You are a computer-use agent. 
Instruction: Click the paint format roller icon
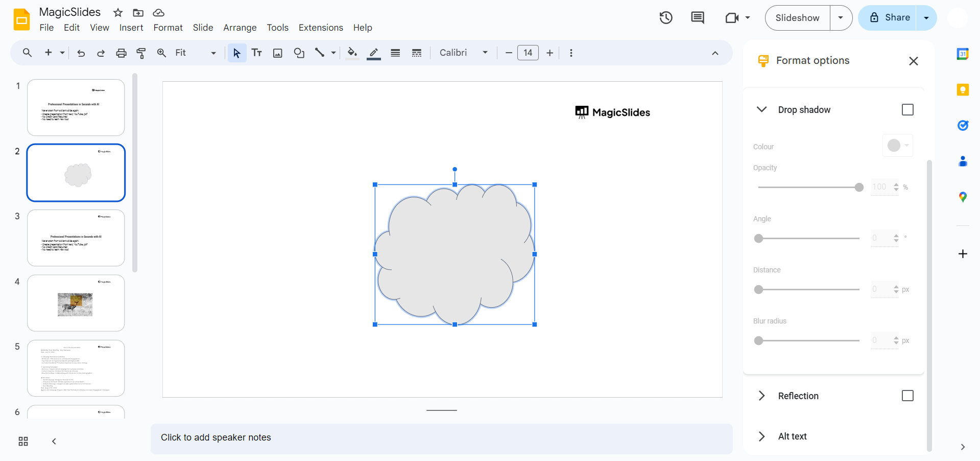pyautogui.click(x=141, y=53)
